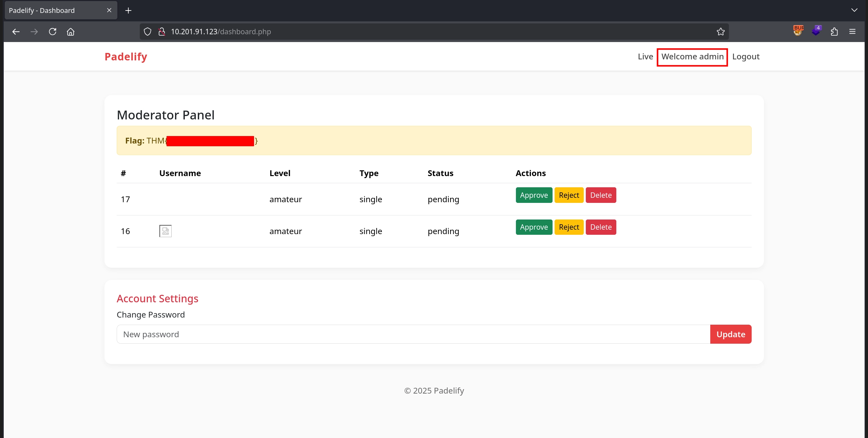Open the Burp extension icon
Screen dimensions: 868x438
(798, 31)
